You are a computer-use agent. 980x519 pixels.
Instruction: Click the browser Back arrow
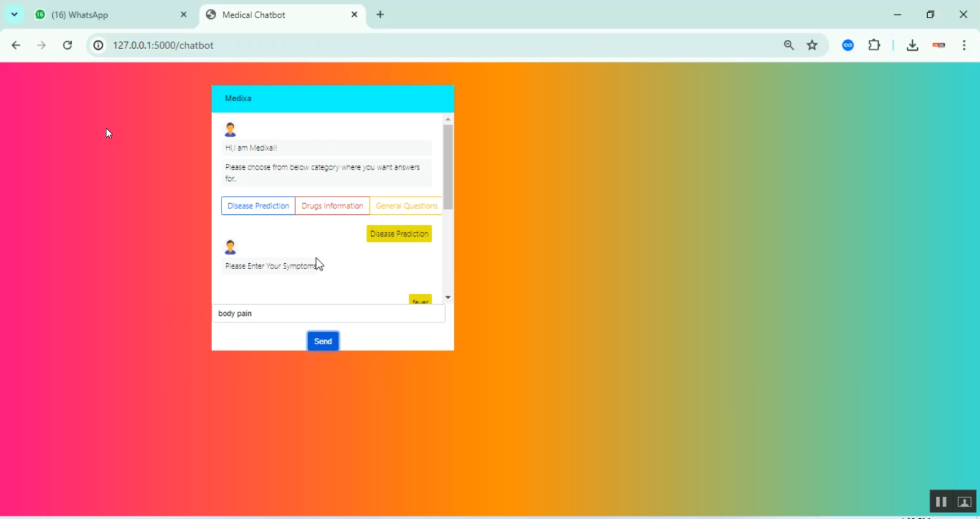pyautogui.click(x=16, y=45)
